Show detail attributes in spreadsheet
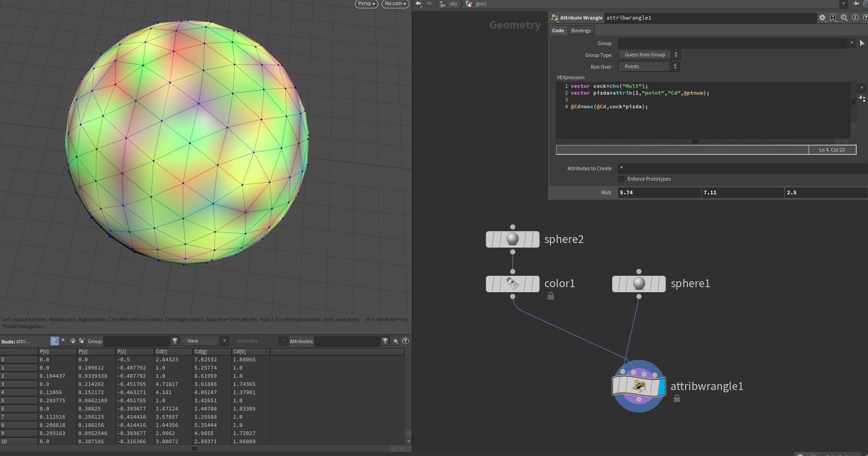The height and width of the screenshot is (456, 868). pyautogui.click(x=82, y=341)
